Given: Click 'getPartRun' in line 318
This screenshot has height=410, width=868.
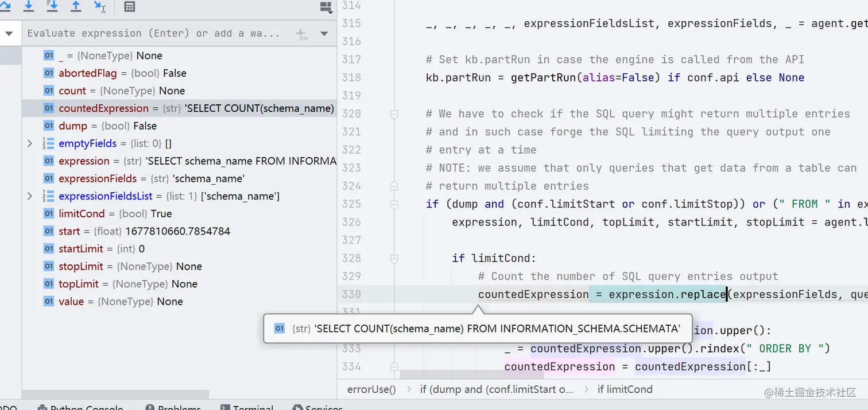Looking at the screenshot, I should (x=544, y=77).
